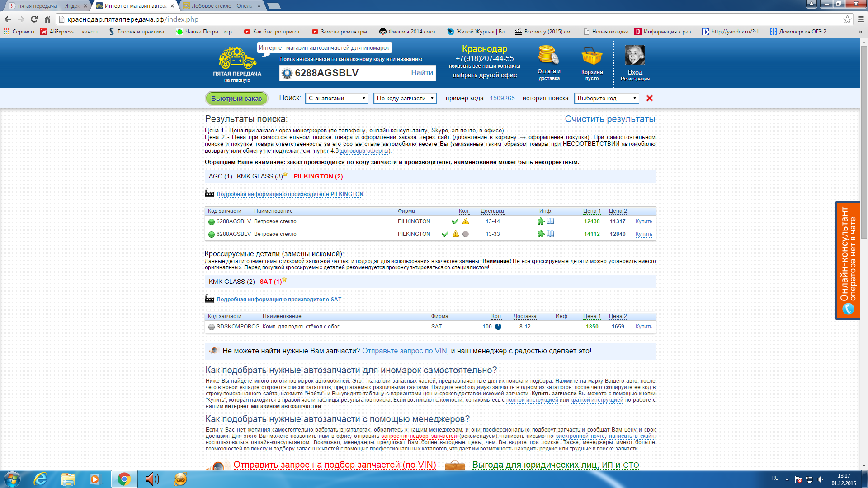868x488 pixels.
Task: Click the warning triangle in delivery 13-33 row
Action: (456, 234)
